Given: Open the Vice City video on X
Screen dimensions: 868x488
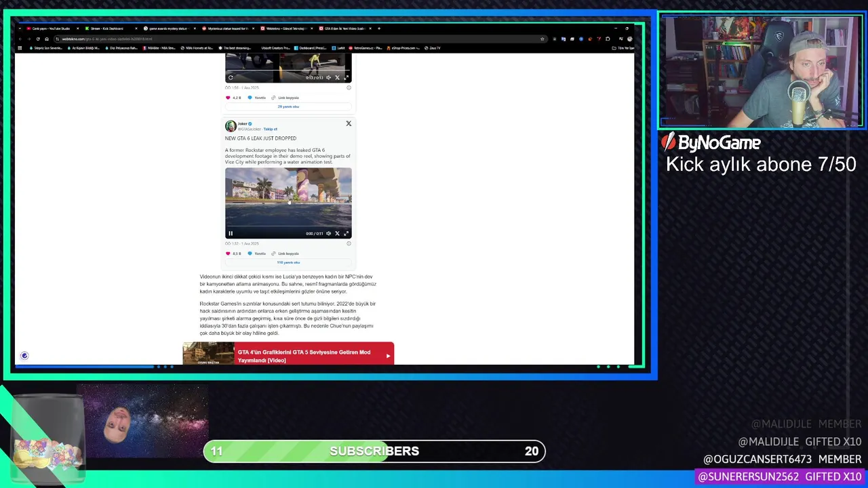Looking at the screenshot, I should point(337,233).
